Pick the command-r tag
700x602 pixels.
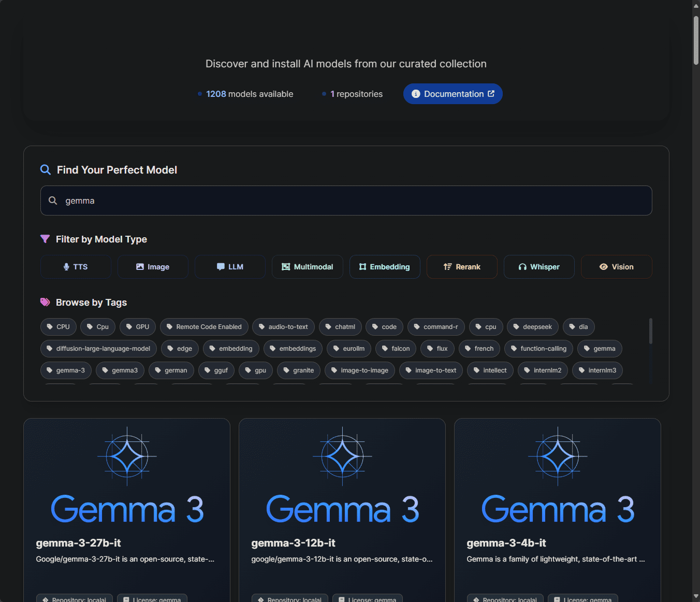pyautogui.click(x=436, y=327)
